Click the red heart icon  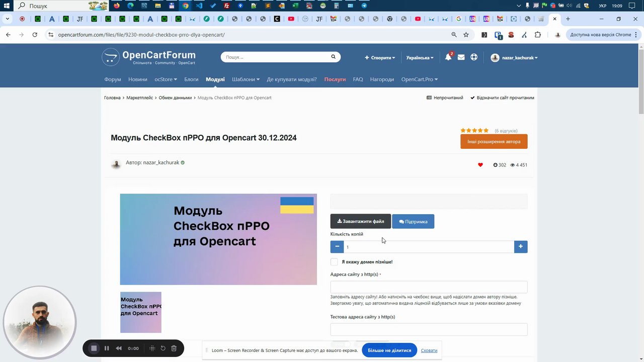click(x=480, y=165)
